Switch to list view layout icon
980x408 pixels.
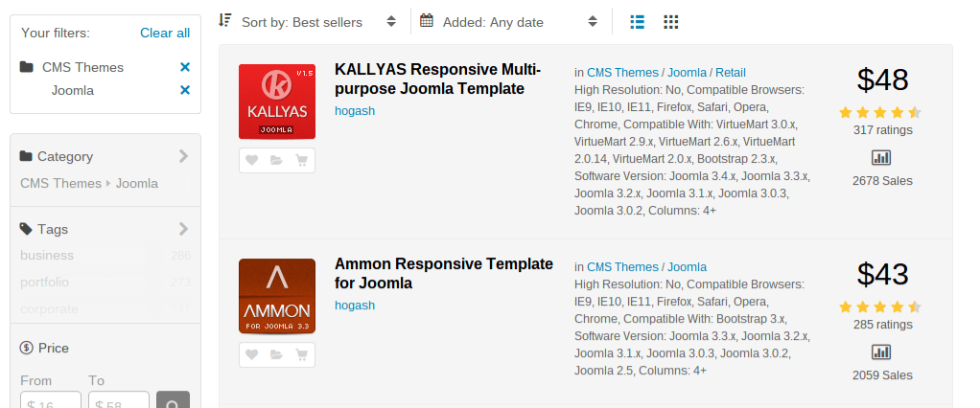(x=637, y=22)
